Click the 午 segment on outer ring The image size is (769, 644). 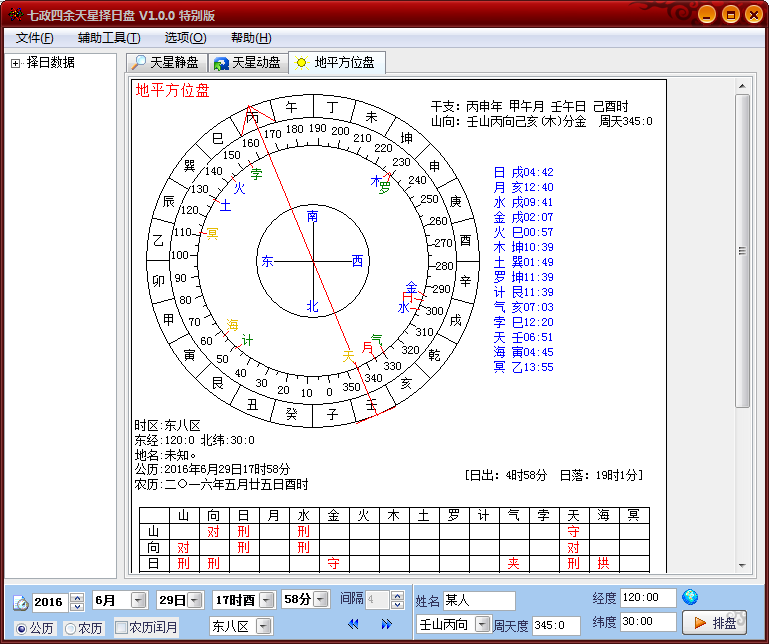291,106
